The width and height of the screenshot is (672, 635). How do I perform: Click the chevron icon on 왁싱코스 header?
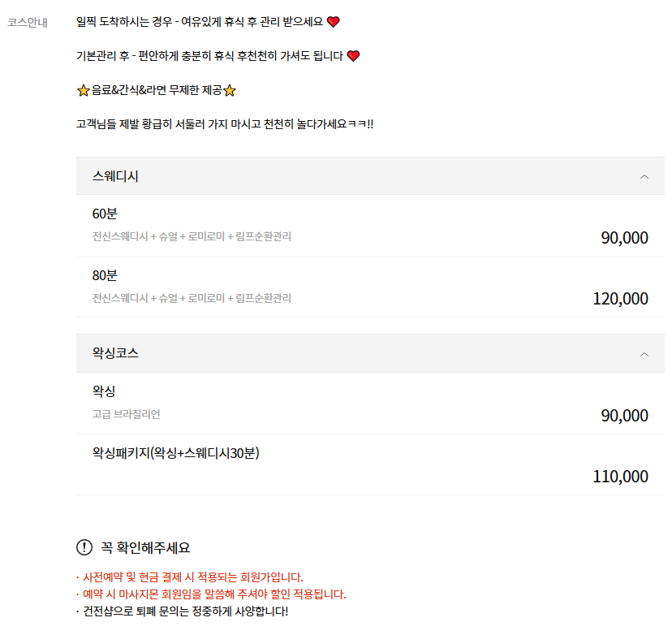click(x=644, y=353)
